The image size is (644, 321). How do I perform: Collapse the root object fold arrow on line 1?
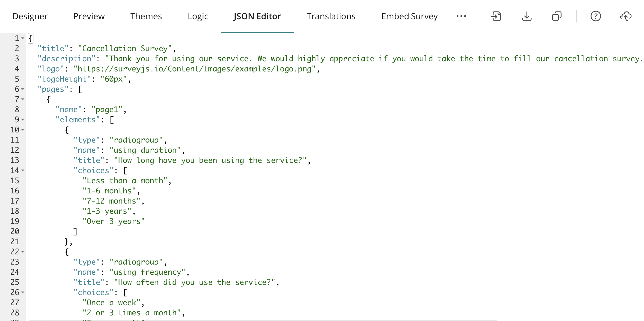(23, 38)
